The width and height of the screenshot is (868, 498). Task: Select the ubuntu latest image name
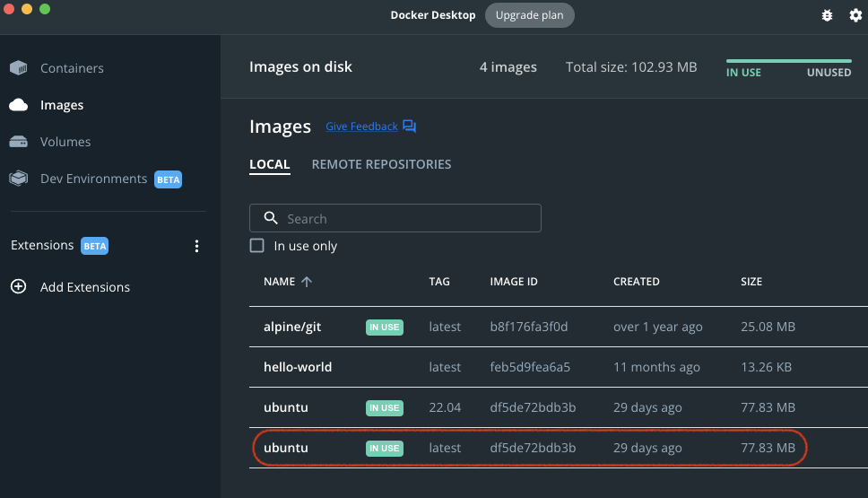[286, 448]
